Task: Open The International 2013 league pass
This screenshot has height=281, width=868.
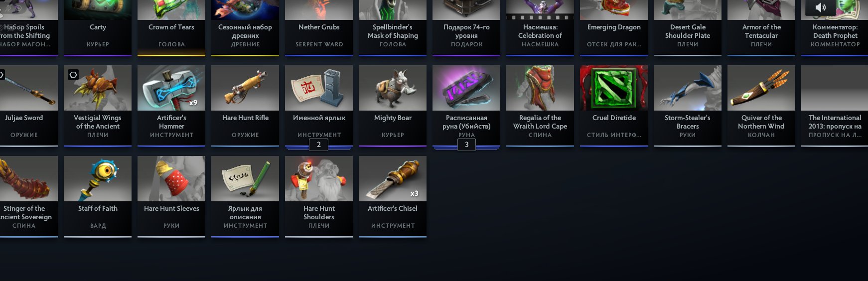Action: coord(835,106)
